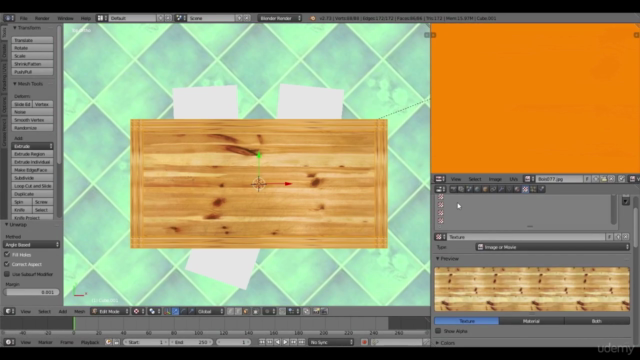
Task: Click the Knife button
Action: [22, 210]
